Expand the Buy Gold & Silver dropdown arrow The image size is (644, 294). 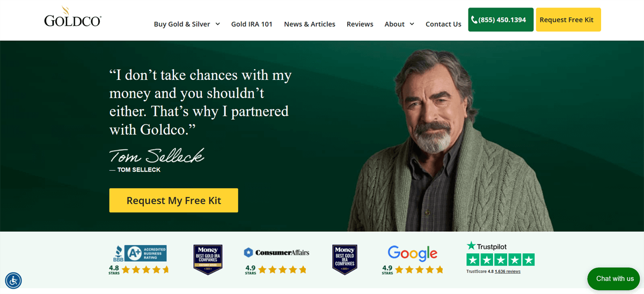[x=218, y=24]
